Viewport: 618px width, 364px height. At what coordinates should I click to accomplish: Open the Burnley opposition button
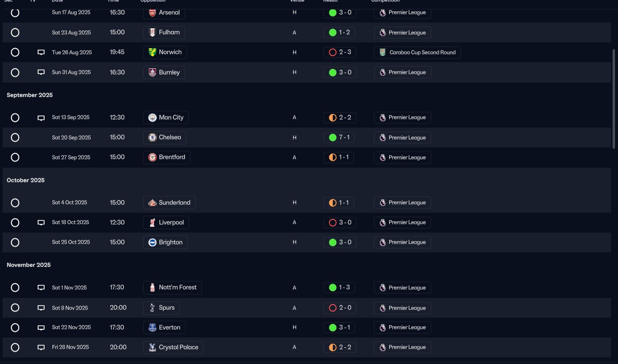coord(164,72)
